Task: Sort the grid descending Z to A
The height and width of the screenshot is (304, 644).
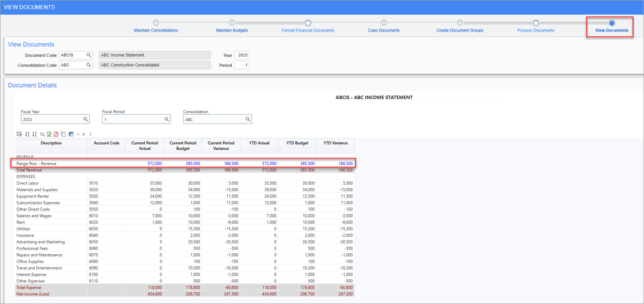Action: [x=34, y=134]
